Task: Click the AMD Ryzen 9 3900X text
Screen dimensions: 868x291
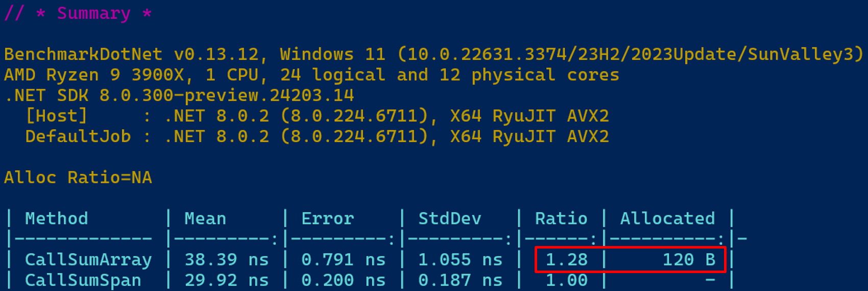Action: [x=94, y=75]
